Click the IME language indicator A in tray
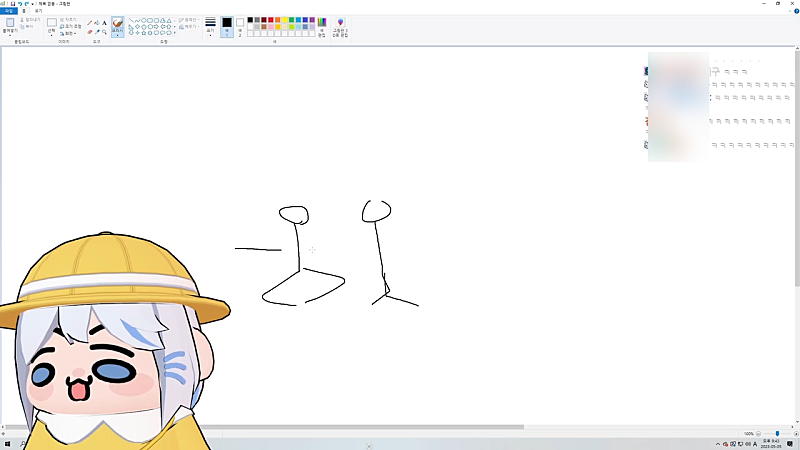This screenshot has width=800, height=450. (755, 444)
